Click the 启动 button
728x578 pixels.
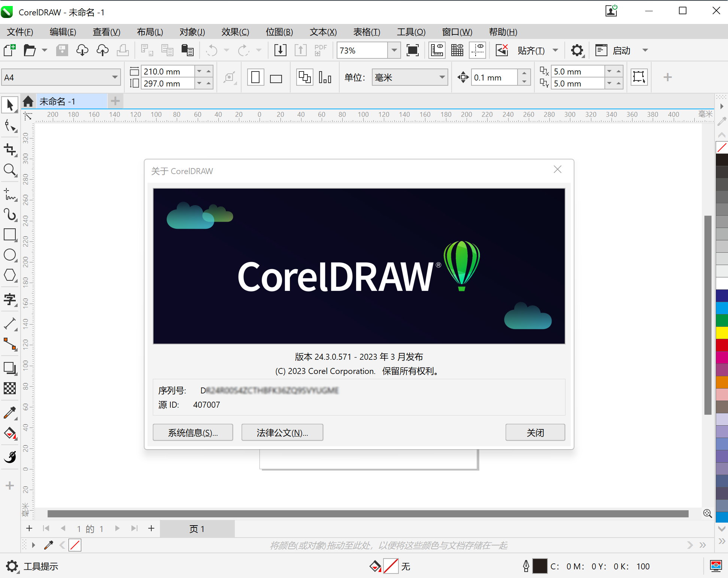pos(613,50)
